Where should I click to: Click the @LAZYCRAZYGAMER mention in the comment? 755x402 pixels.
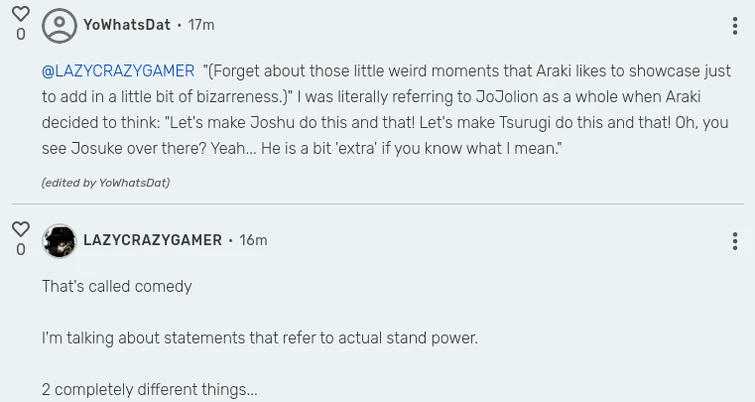point(118,71)
